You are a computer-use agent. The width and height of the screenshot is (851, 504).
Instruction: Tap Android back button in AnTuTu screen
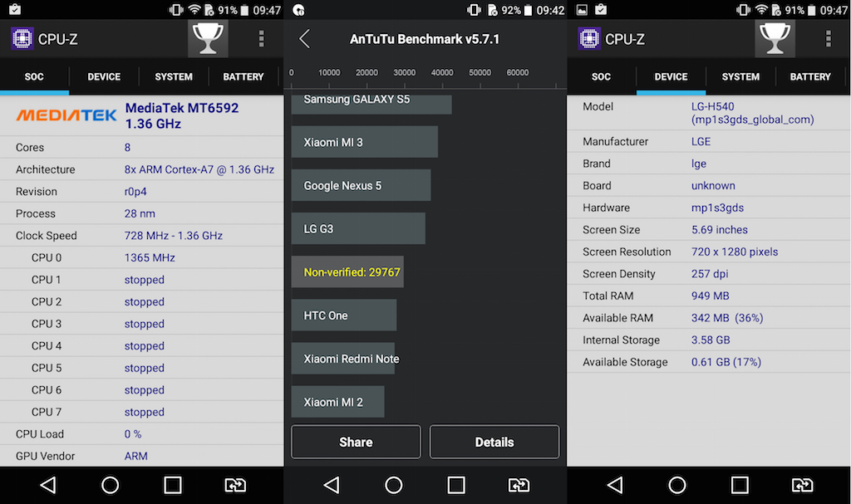pyautogui.click(x=331, y=484)
